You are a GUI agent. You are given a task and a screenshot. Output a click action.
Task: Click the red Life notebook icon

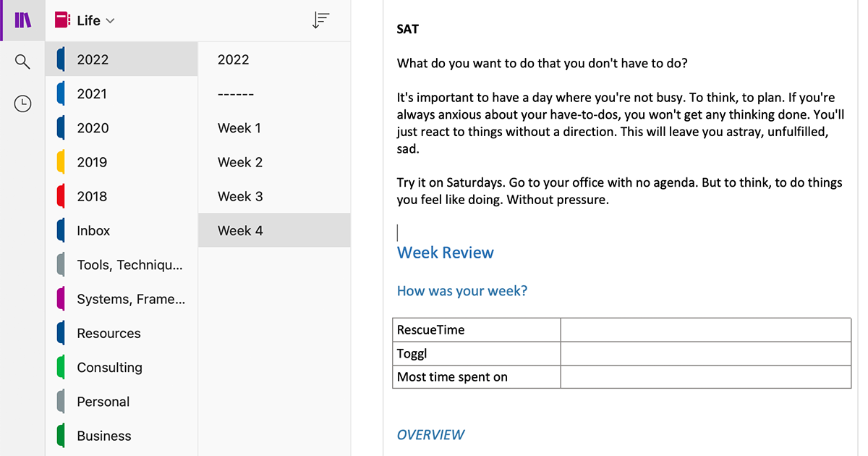coord(63,20)
